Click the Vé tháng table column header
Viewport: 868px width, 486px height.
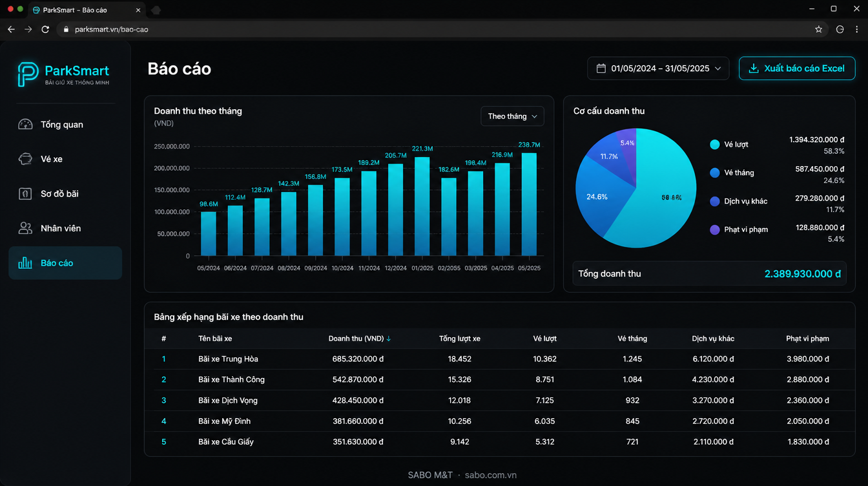click(632, 339)
